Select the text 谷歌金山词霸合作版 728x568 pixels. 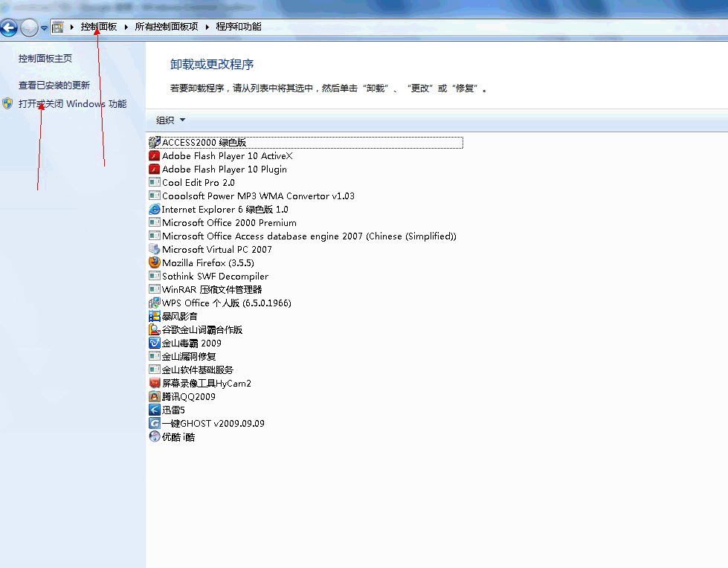coord(202,330)
